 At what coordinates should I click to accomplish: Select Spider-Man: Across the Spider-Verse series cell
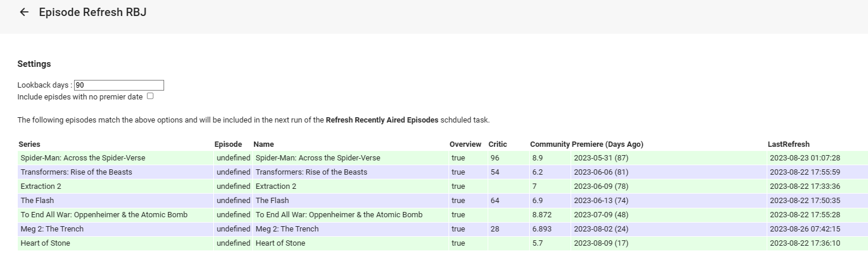click(116, 158)
